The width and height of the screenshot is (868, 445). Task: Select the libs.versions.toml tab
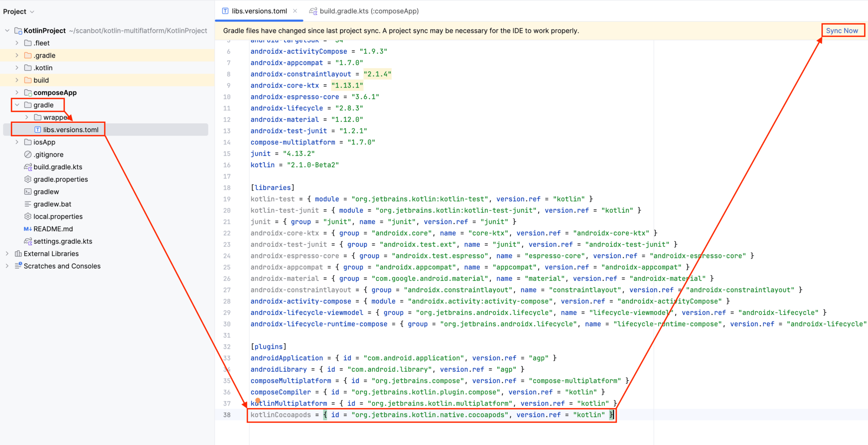259,11
